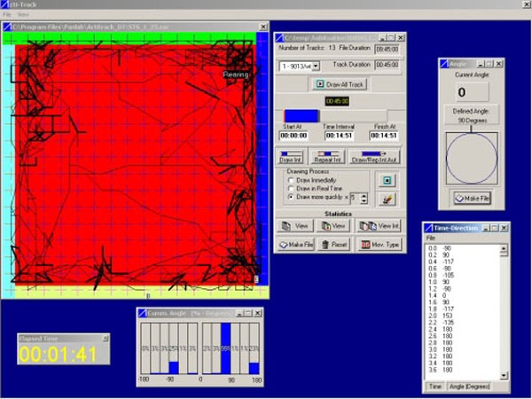This screenshot has width=532, height=399.
Task: Select Draw more quickly radio button
Action: (x=292, y=198)
